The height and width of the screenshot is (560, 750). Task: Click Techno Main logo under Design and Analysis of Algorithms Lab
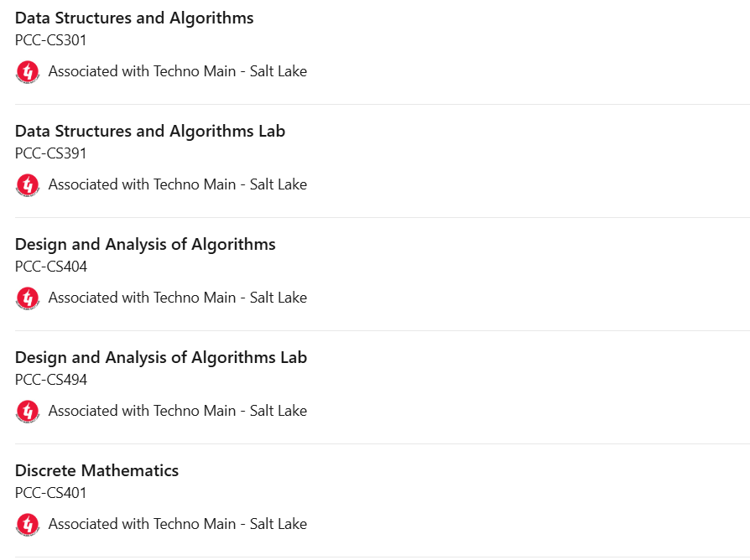28,412
